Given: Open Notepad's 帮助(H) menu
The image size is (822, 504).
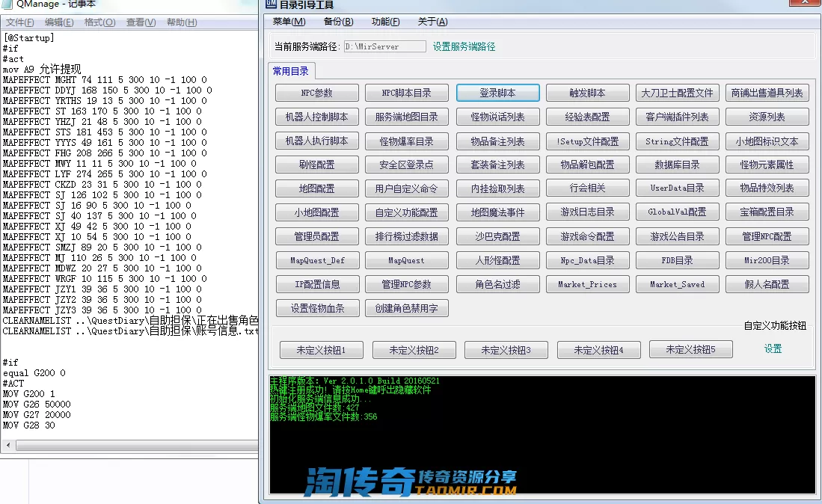Looking at the screenshot, I should 182,22.
